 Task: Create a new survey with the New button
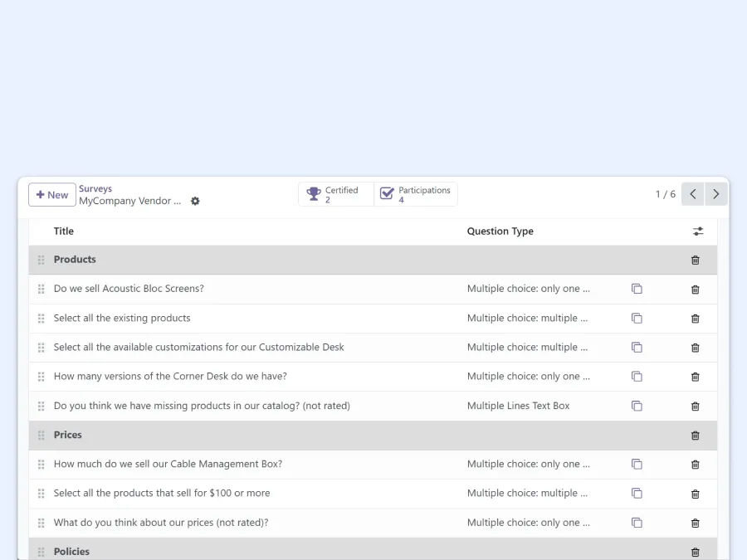[51, 194]
